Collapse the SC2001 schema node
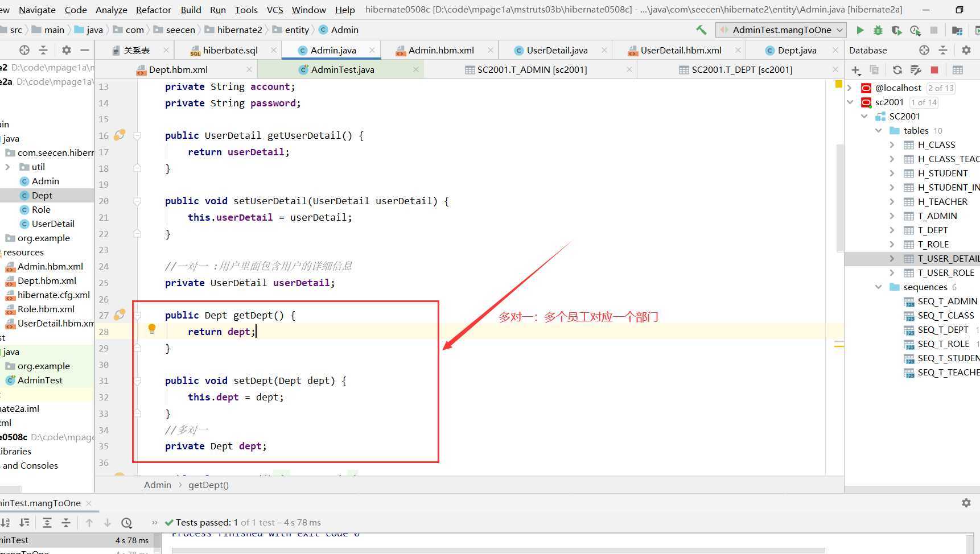980x554 pixels. pos(864,116)
